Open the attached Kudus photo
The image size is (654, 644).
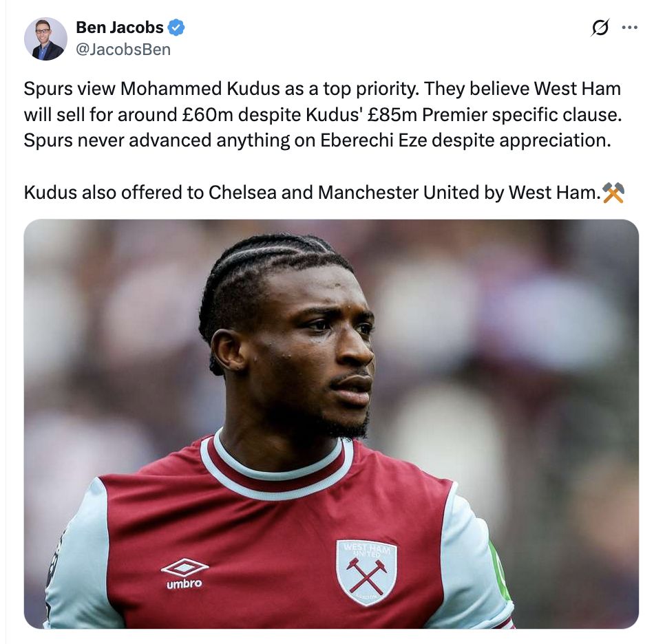(331, 424)
